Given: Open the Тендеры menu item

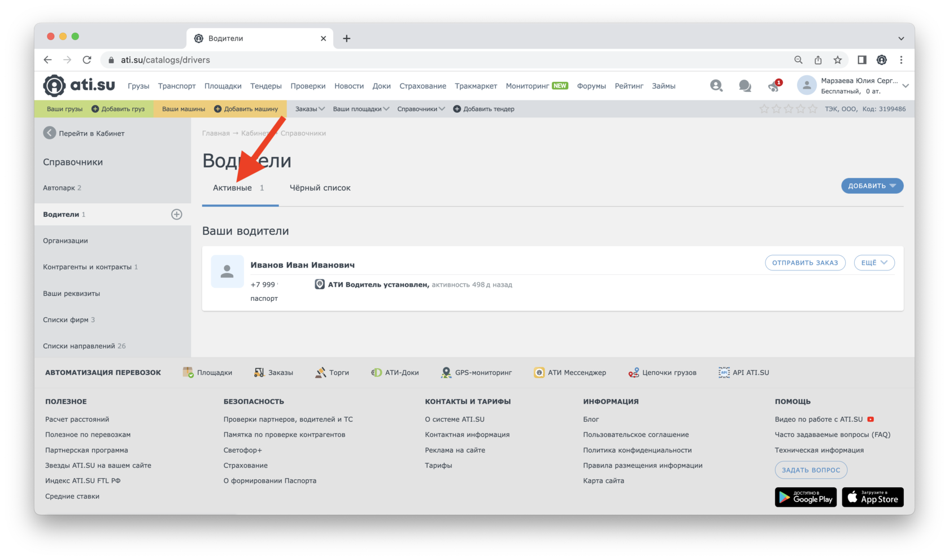Looking at the screenshot, I should click(x=266, y=86).
